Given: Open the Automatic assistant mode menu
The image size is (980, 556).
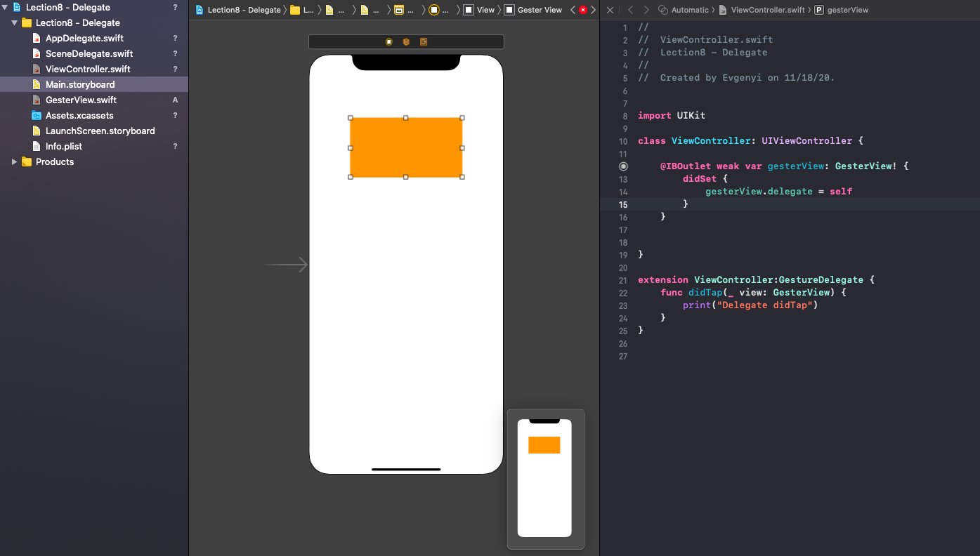Looking at the screenshot, I should 684,10.
